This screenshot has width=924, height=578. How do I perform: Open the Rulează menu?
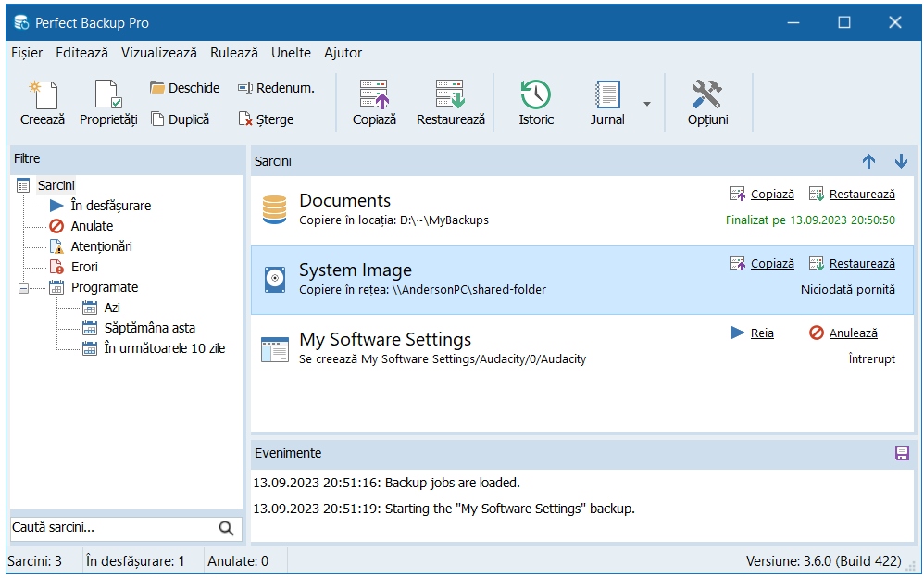(x=234, y=53)
